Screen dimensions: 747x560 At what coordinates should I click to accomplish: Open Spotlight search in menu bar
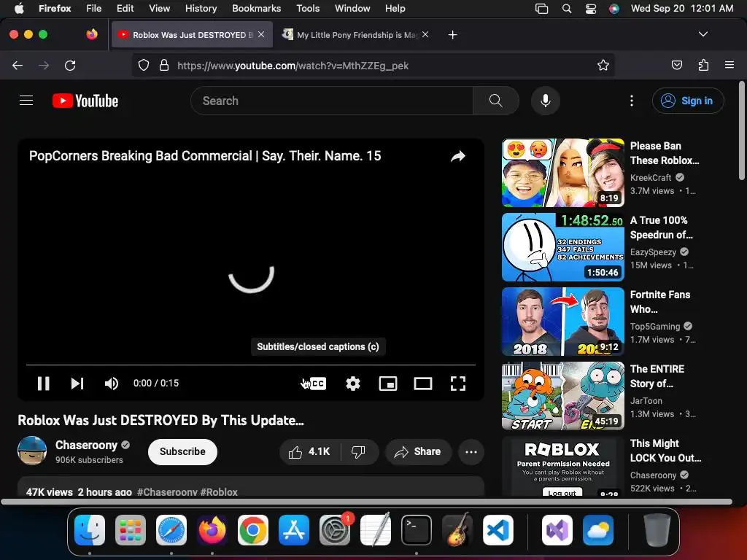coord(566,8)
